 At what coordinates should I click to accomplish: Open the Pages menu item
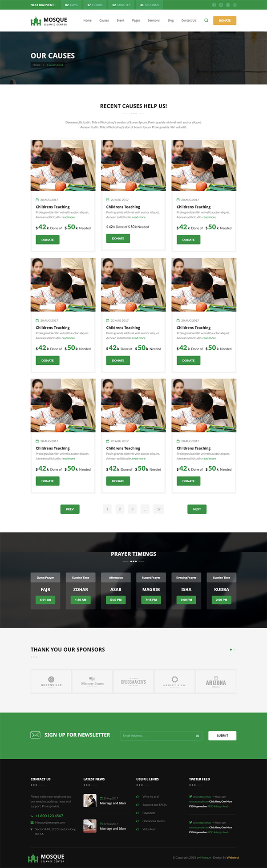pyautogui.click(x=136, y=20)
